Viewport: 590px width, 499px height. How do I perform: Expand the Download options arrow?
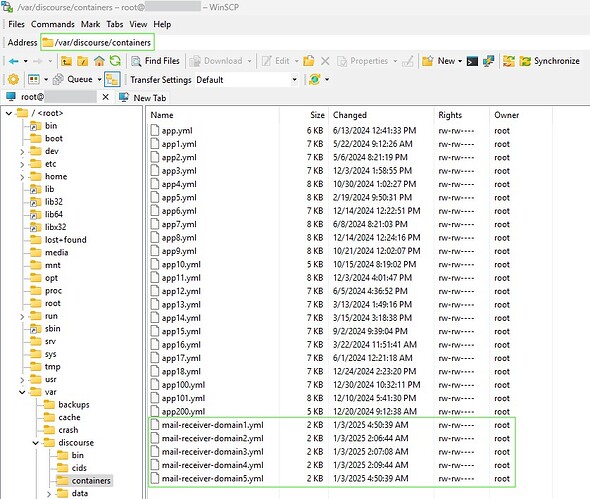(249, 61)
